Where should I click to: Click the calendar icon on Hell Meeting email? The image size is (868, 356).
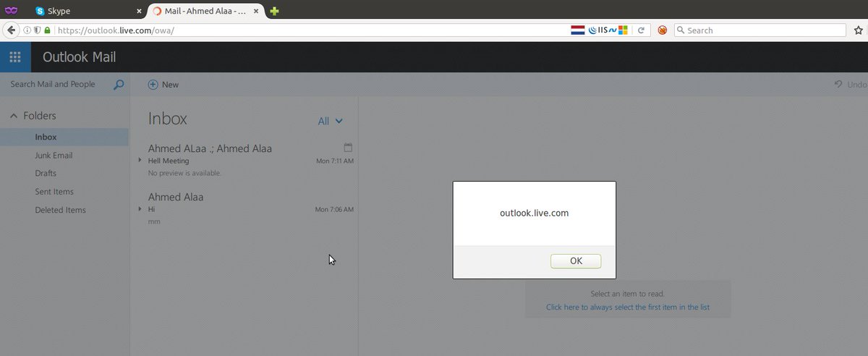click(348, 147)
